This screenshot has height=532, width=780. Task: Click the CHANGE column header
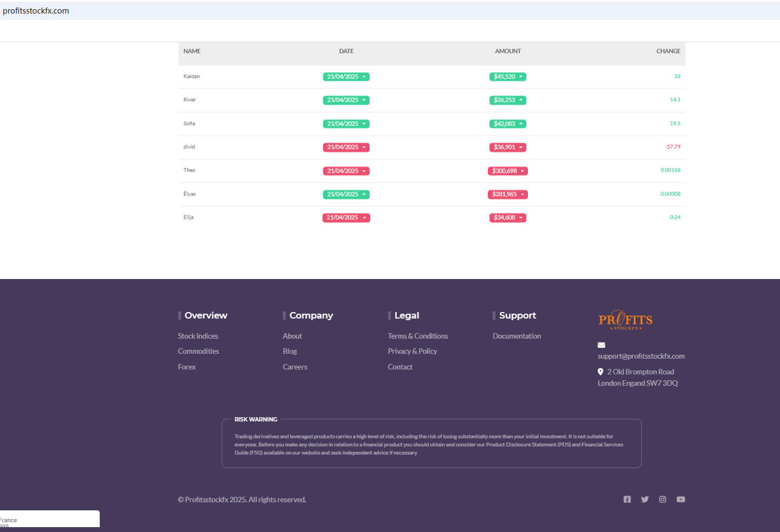pyautogui.click(x=668, y=51)
